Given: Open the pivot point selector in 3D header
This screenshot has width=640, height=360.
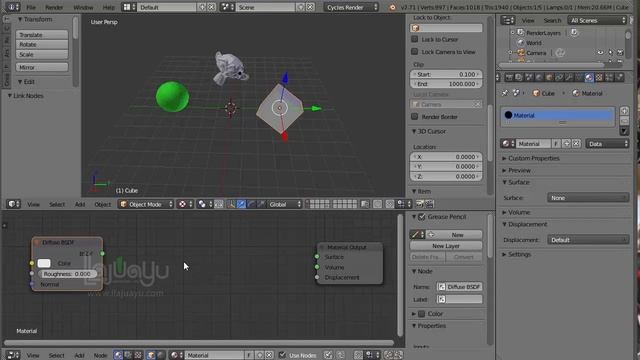Looking at the screenshot, I should [185, 204].
